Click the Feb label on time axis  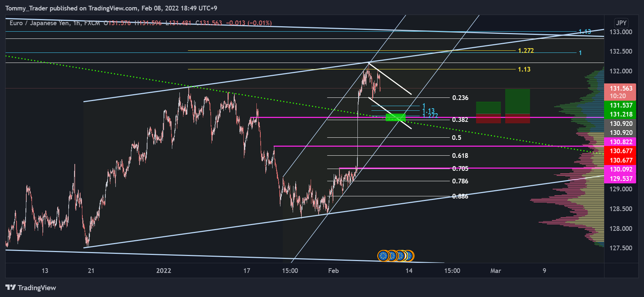point(333,271)
